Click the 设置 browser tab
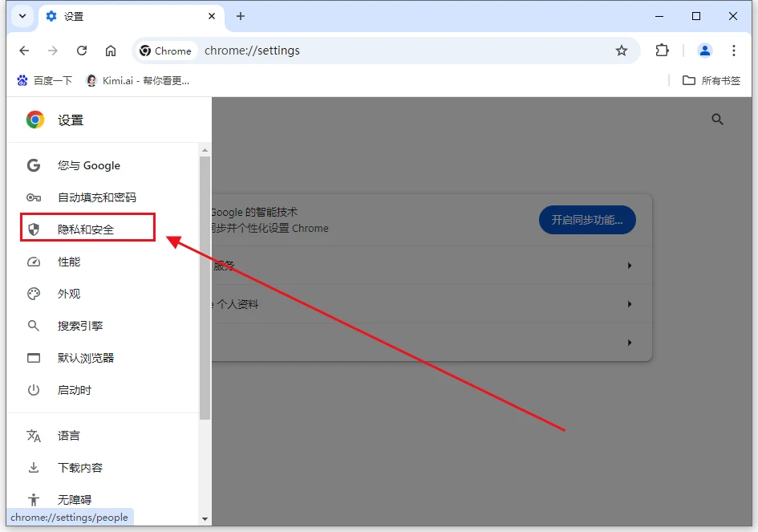This screenshot has width=758, height=532. tap(131, 16)
